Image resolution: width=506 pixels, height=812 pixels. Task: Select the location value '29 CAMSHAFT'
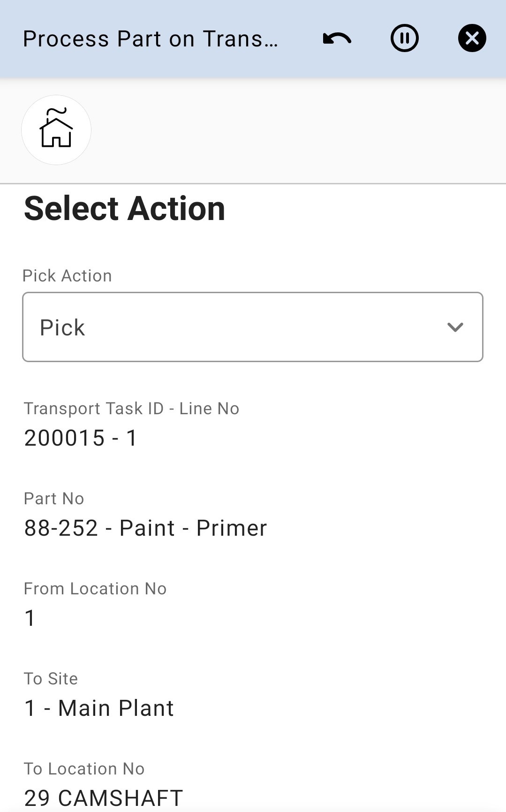103,797
